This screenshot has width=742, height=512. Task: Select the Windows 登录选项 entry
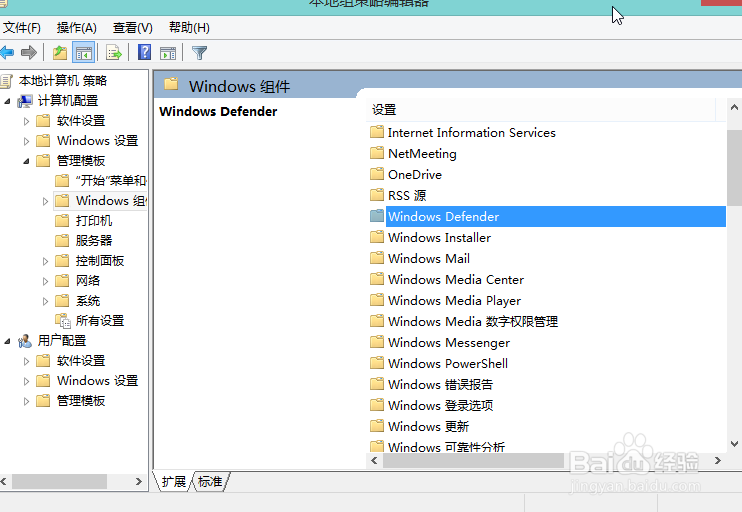tap(441, 405)
